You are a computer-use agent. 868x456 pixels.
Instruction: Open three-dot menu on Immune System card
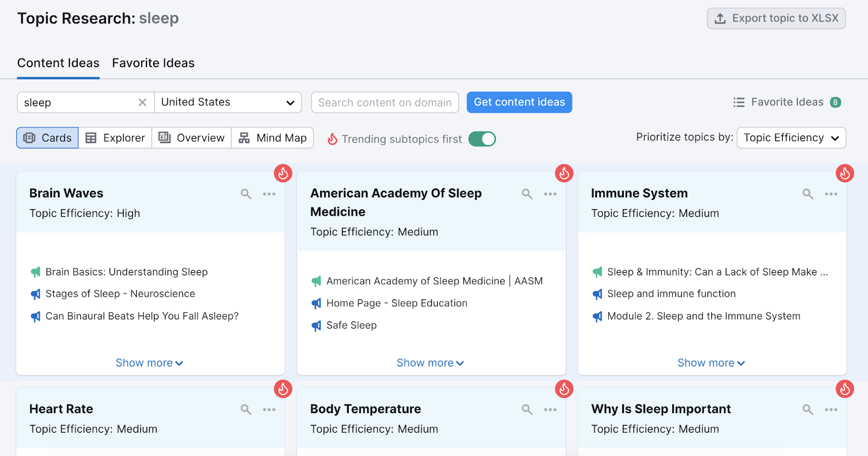pos(831,194)
